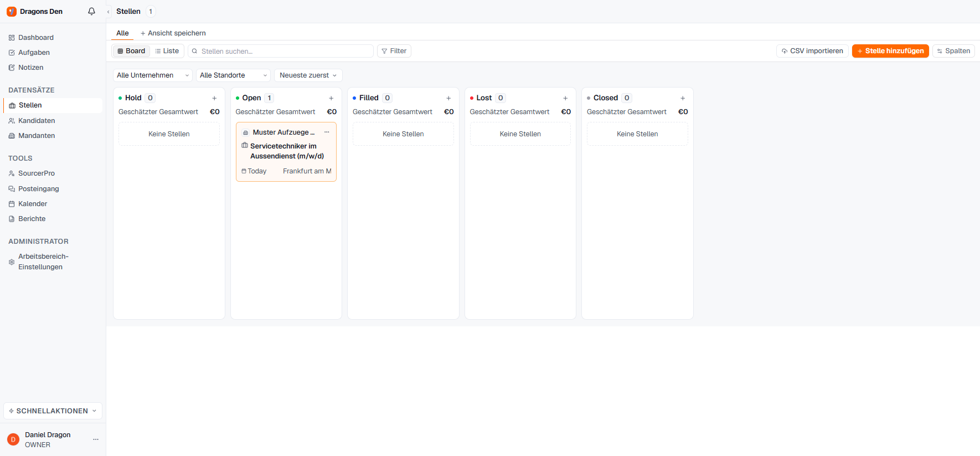This screenshot has height=456, width=980.
Task: Click Stelle hinzufügen
Action: click(x=890, y=51)
